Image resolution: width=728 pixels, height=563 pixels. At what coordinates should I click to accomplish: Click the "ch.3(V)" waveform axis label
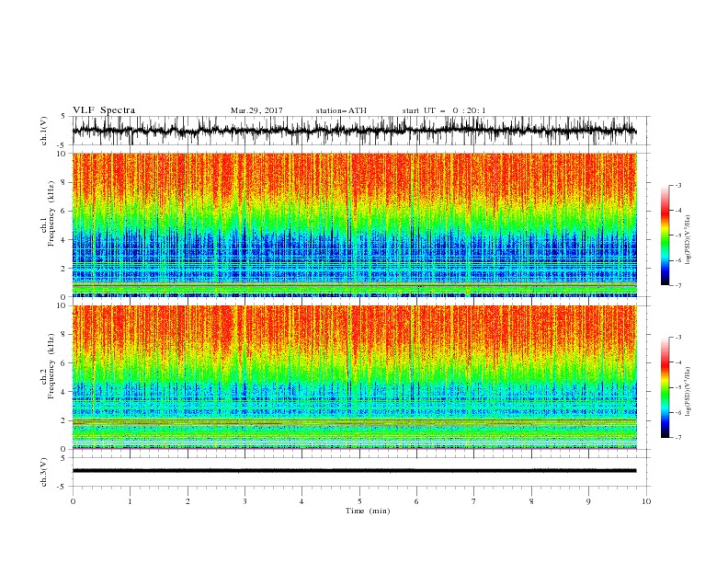coord(44,472)
